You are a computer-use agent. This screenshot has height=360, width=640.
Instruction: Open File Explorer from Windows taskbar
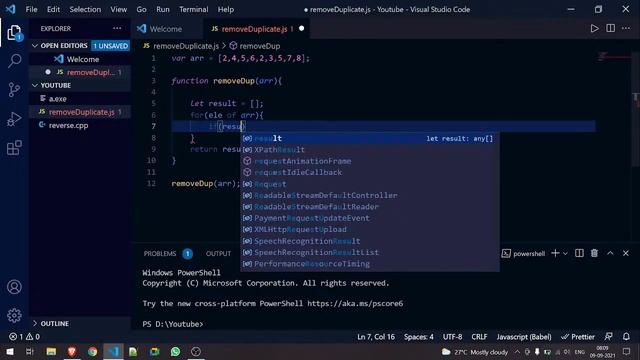[x=51, y=351]
